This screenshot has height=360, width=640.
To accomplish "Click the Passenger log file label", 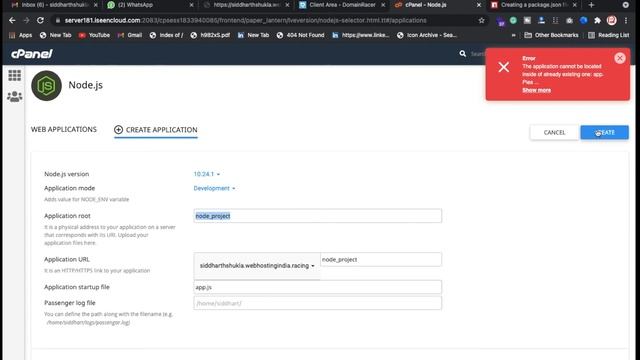I will tap(70, 303).
